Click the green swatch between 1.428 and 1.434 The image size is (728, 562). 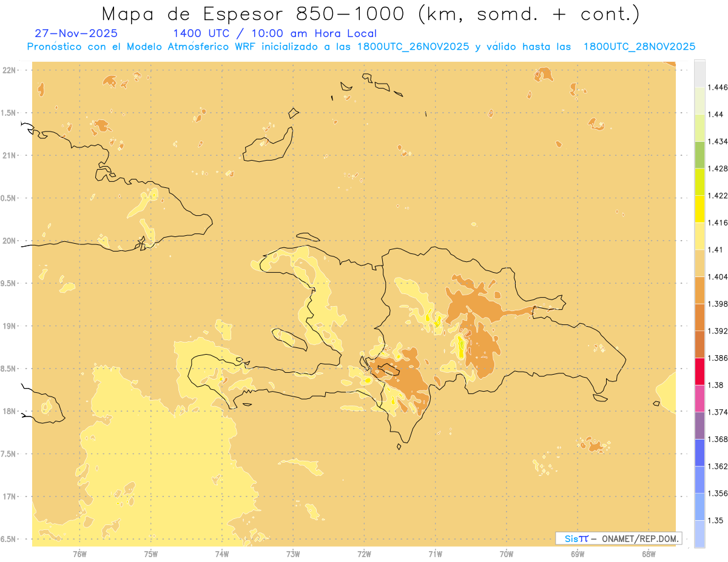[x=699, y=155]
